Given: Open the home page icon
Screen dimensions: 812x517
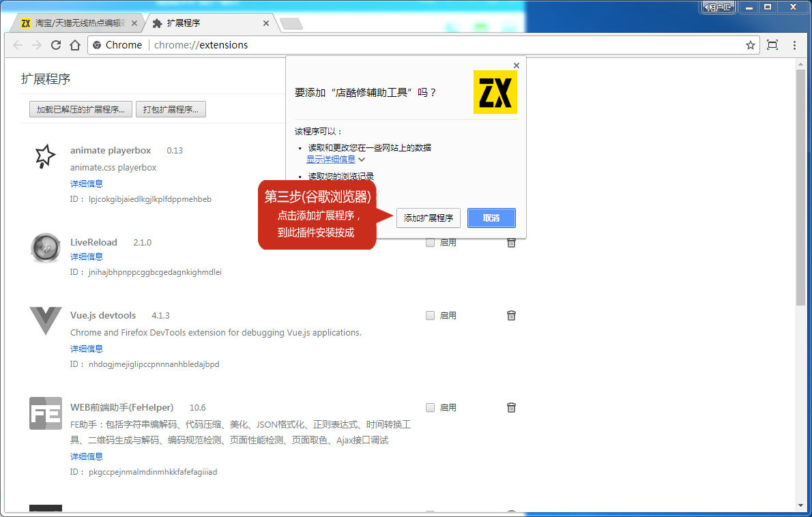Looking at the screenshot, I should coord(75,45).
